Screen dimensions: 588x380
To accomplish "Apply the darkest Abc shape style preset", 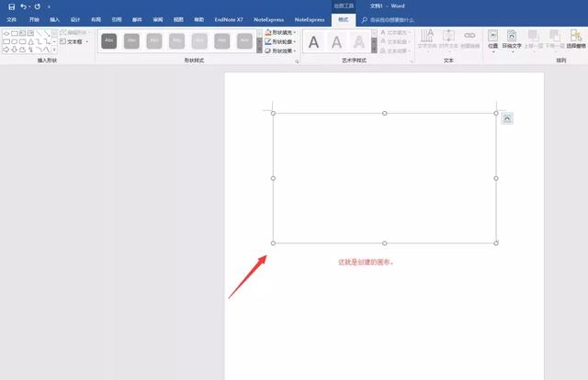I will point(109,41).
